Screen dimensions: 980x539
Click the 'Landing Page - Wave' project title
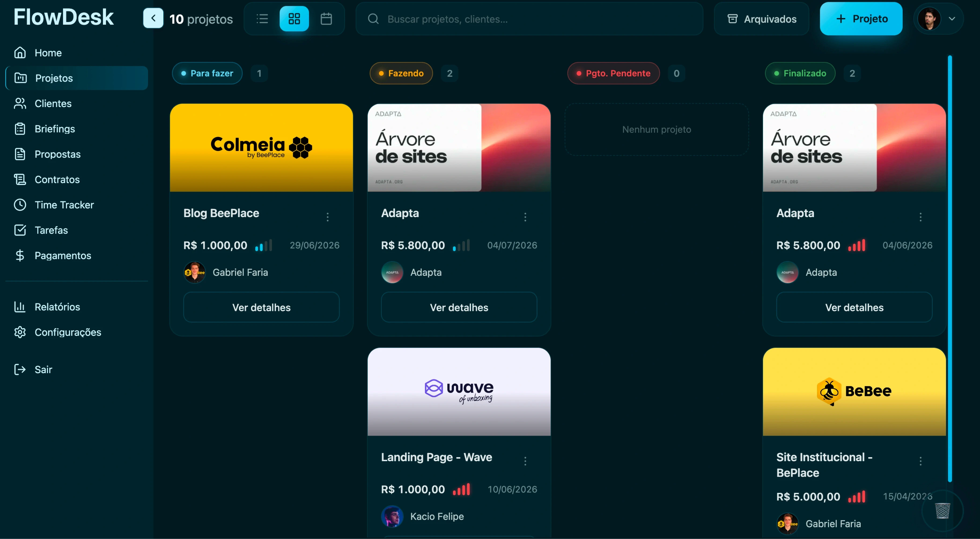436,457
